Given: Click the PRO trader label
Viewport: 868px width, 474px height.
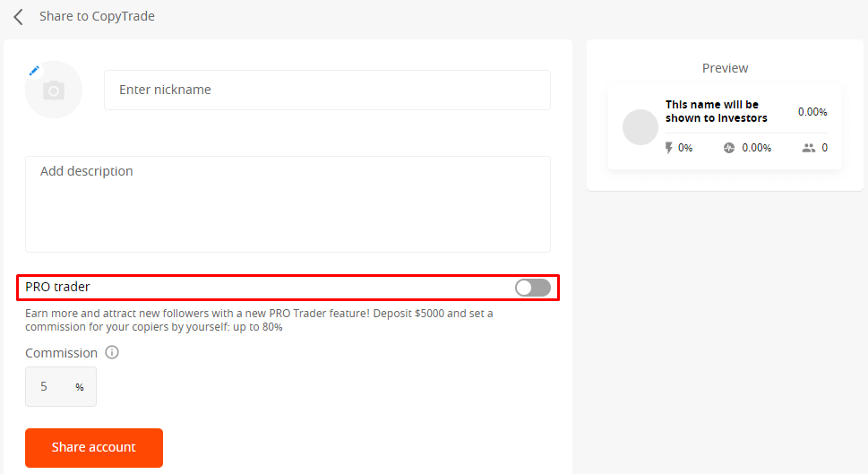Looking at the screenshot, I should (58, 287).
